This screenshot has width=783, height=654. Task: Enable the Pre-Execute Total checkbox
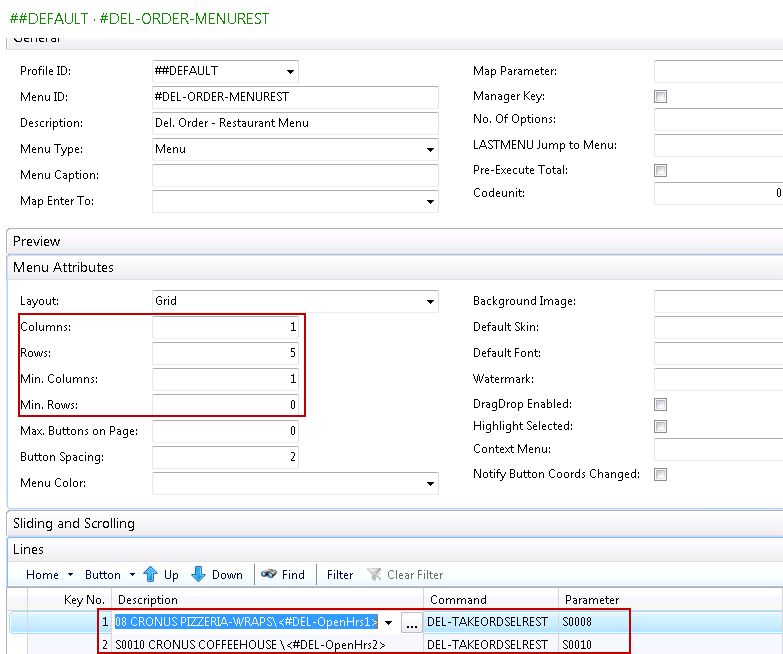(660, 170)
